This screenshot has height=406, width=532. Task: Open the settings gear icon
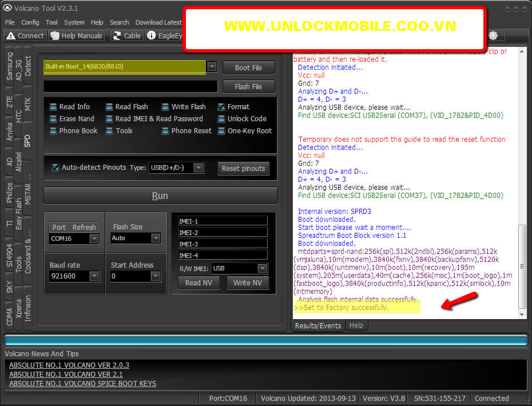tap(493, 35)
